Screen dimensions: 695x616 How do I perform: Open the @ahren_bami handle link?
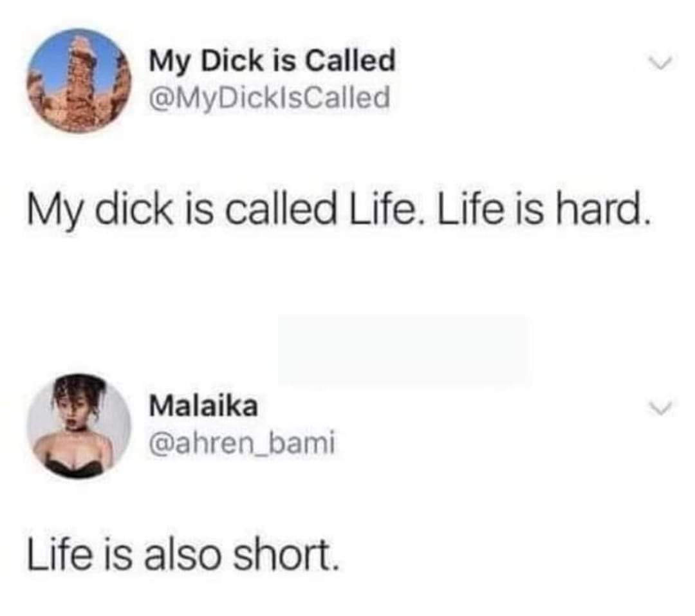pos(241,443)
